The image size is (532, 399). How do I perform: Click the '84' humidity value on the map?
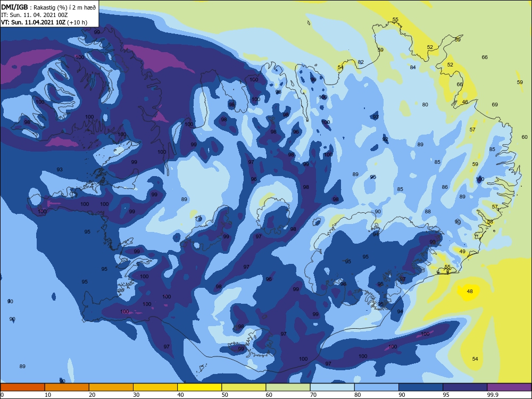(x=413, y=67)
